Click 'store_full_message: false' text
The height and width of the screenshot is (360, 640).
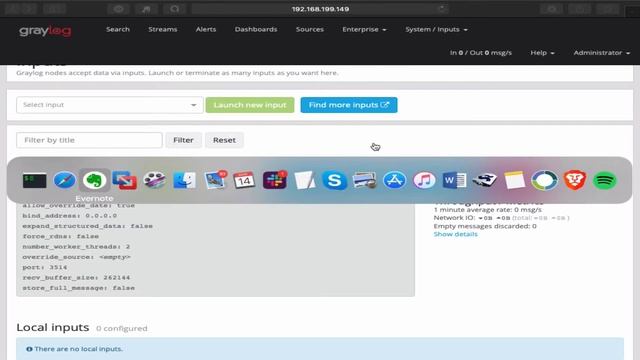[78, 288]
